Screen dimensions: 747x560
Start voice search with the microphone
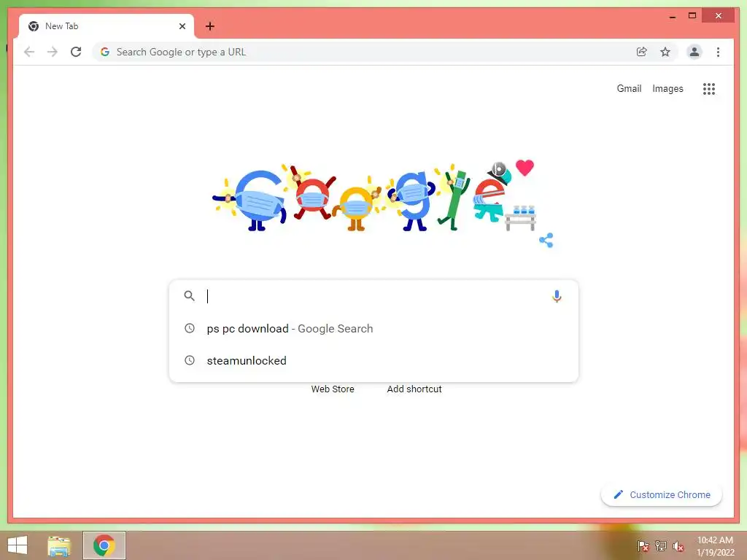[x=557, y=296]
